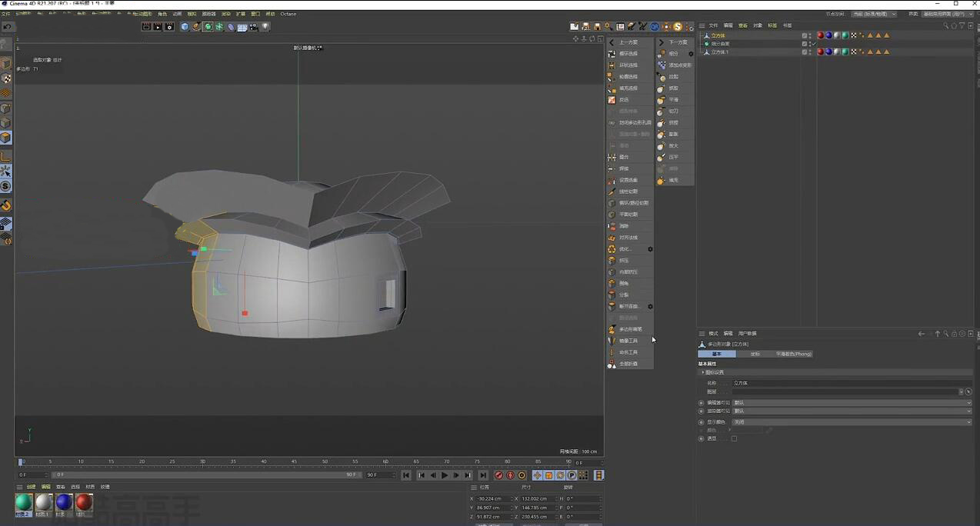
Task: Open settings gear next to 细分
Action: [691, 54]
